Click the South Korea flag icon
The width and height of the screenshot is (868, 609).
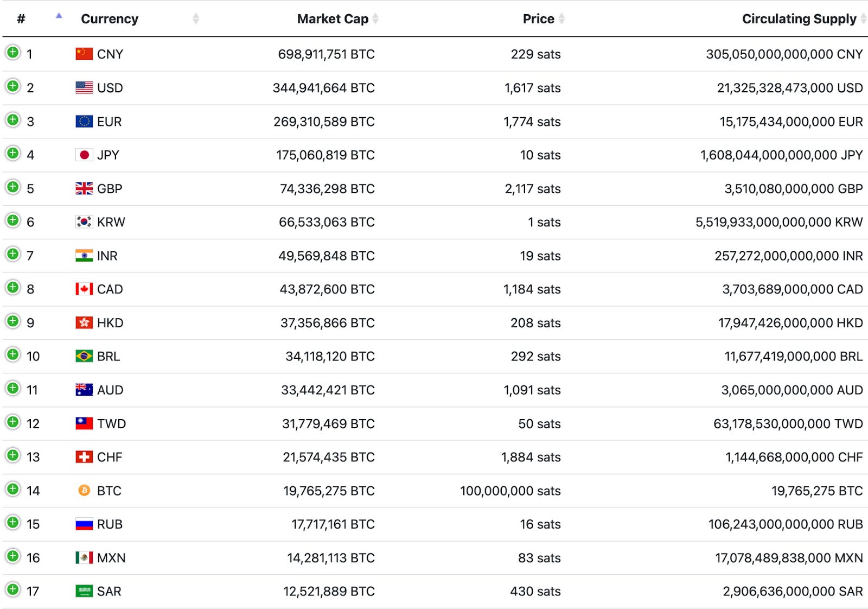pyautogui.click(x=84, y=222)
